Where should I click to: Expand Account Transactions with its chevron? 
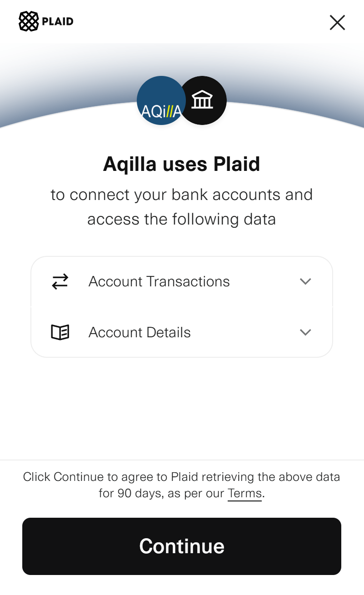(x=305, y=281)
